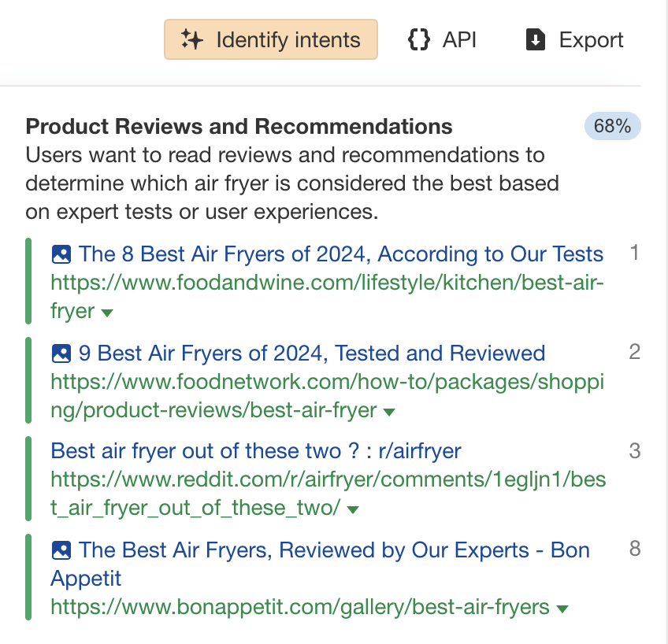Image resolution: width=668 pixels, height=644 pixels.
Task: Open '9 Best Air Fryers of 2024' link
Action: (311, 353)
